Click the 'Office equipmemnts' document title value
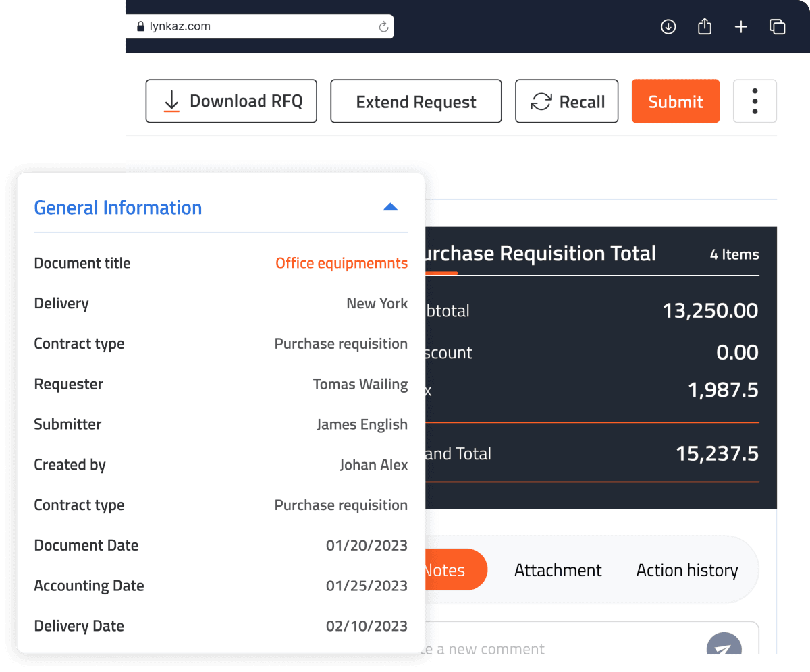The height and width of the screenshot is (672, 810). click(342, 263)
